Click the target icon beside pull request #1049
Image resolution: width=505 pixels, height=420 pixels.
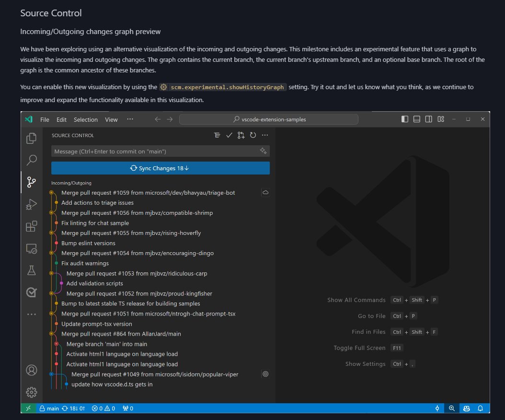pyautogui.click(x=265, y=374)
